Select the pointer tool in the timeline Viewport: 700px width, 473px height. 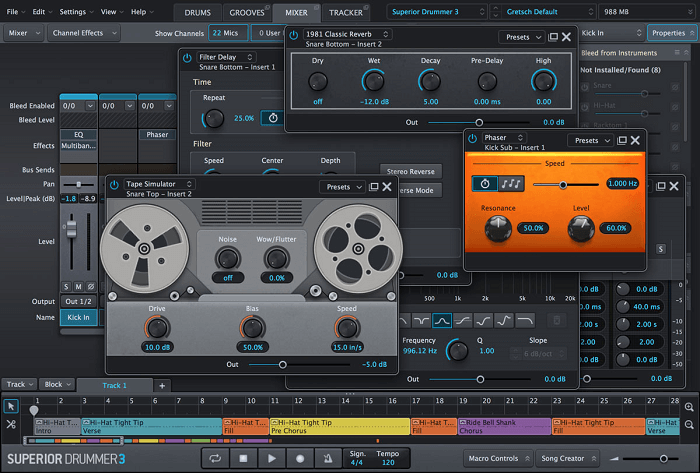[11, 406]
